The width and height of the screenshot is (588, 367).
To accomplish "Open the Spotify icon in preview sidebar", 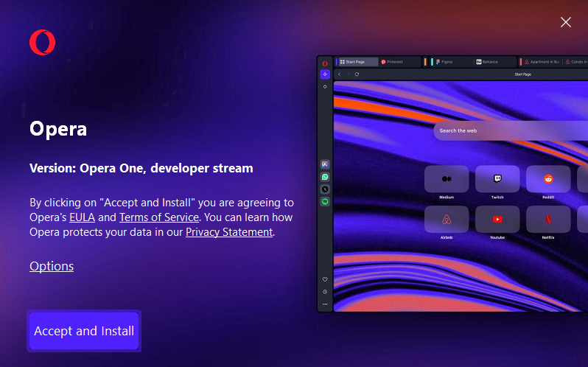I will 325,202.
